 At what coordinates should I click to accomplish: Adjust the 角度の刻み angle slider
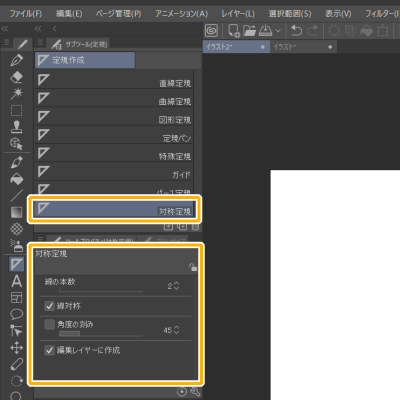coord(101,334)
